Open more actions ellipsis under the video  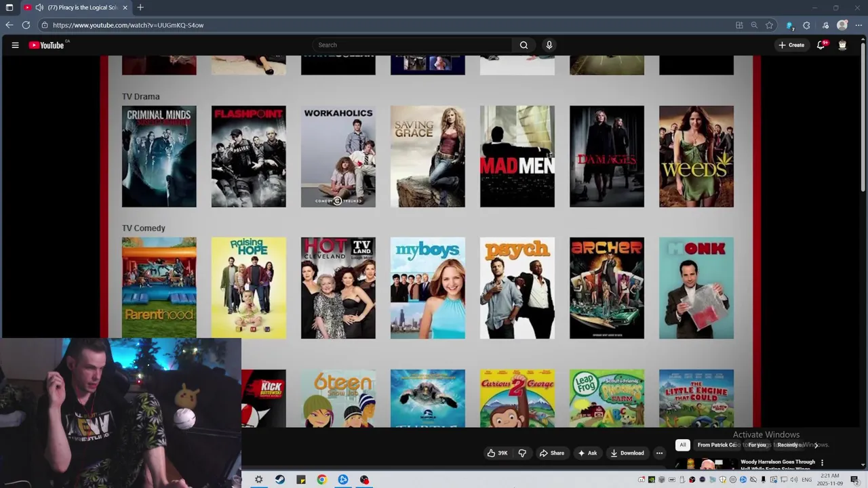coord(659,453)
